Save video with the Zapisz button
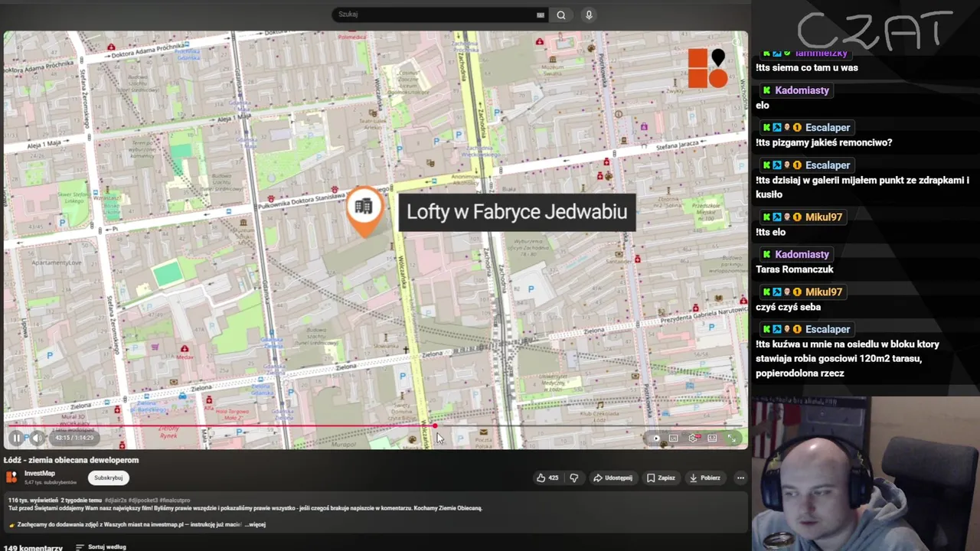The height and width of the screenshot is (551, 980). click(661, 478)
